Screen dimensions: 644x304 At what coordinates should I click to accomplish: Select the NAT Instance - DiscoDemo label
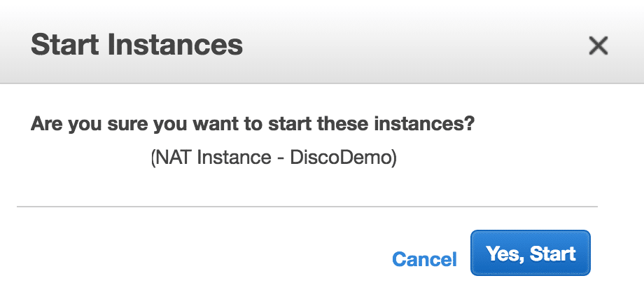274,158
